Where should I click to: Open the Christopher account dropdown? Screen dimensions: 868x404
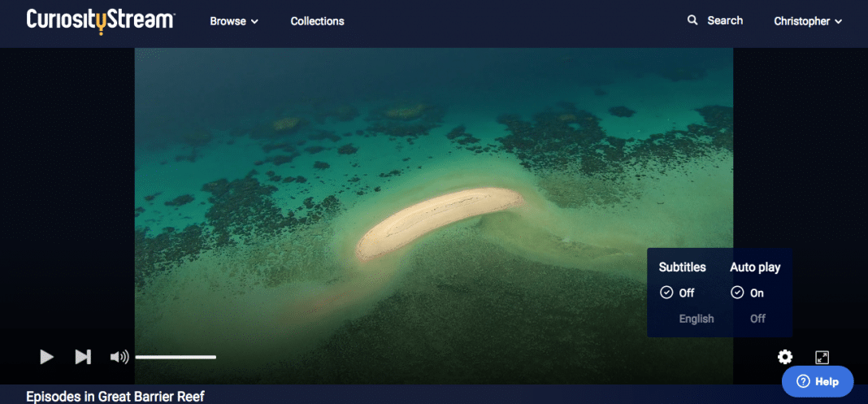click(807, 21)
